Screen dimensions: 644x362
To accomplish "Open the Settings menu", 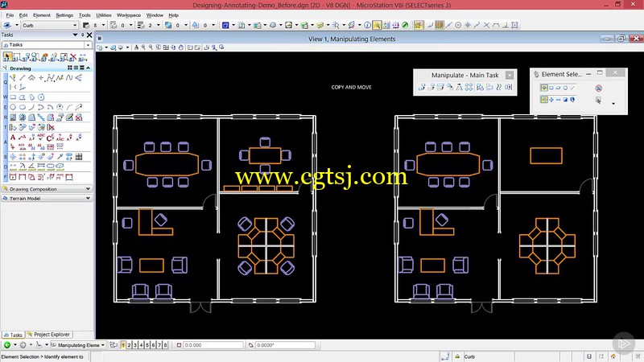I will (x=64, y=15).
